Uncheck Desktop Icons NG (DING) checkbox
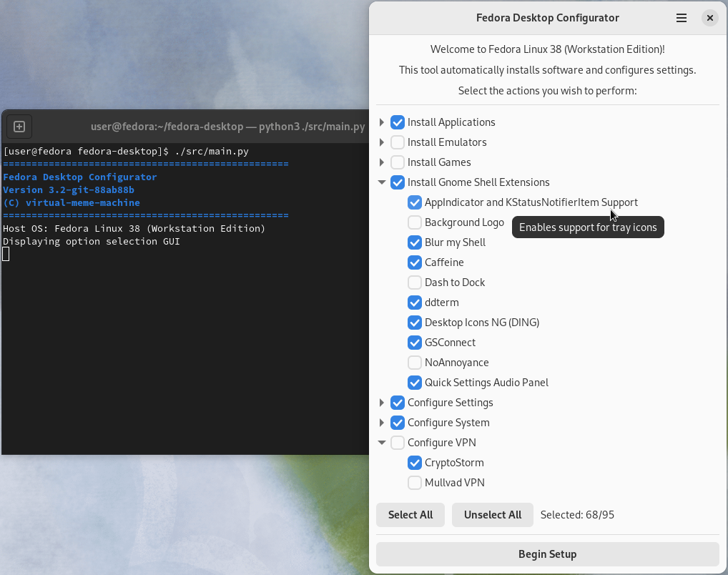The width and height of the screenshot is (728, 575). pyautogui.click(x=415, y=323)
